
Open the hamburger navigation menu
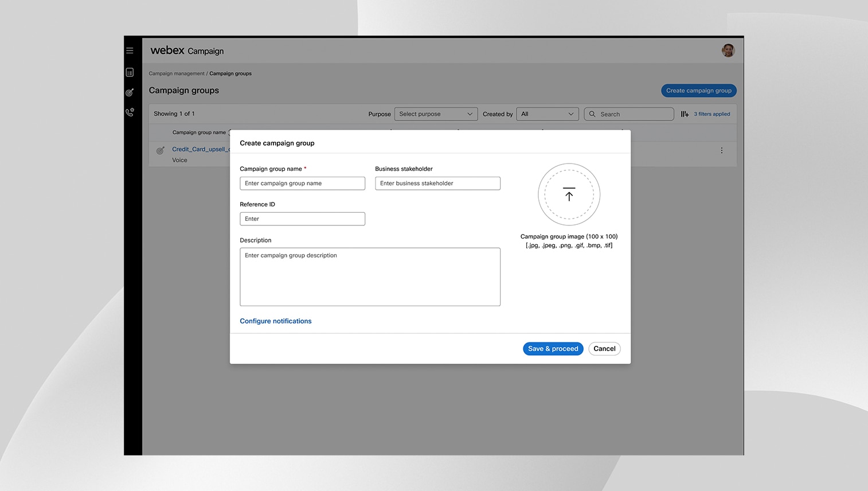[130, 50]
